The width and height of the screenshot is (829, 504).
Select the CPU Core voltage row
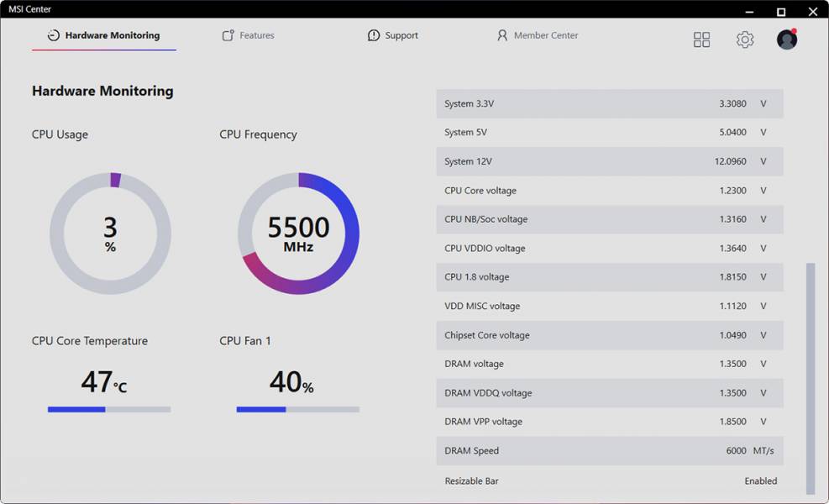pos(609,191)
